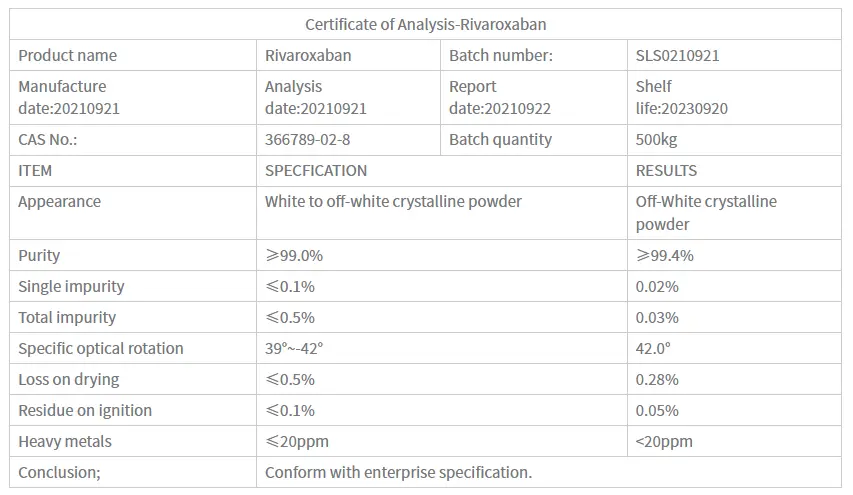
Task: Click the Specific optical rotation result 42.0°
Action: [653, 349]
